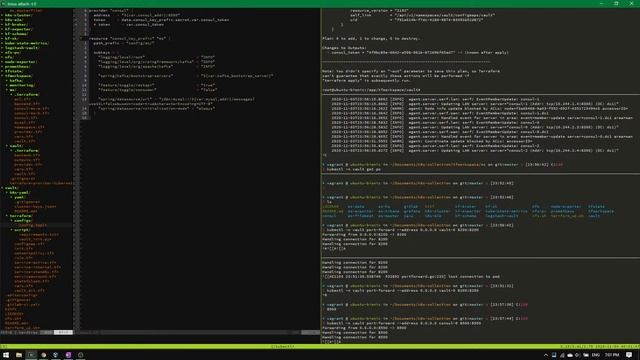This screenshot has width=640, height=360.
Task: Open the purple app icon in the taskbar
Action: click(68, 355)
